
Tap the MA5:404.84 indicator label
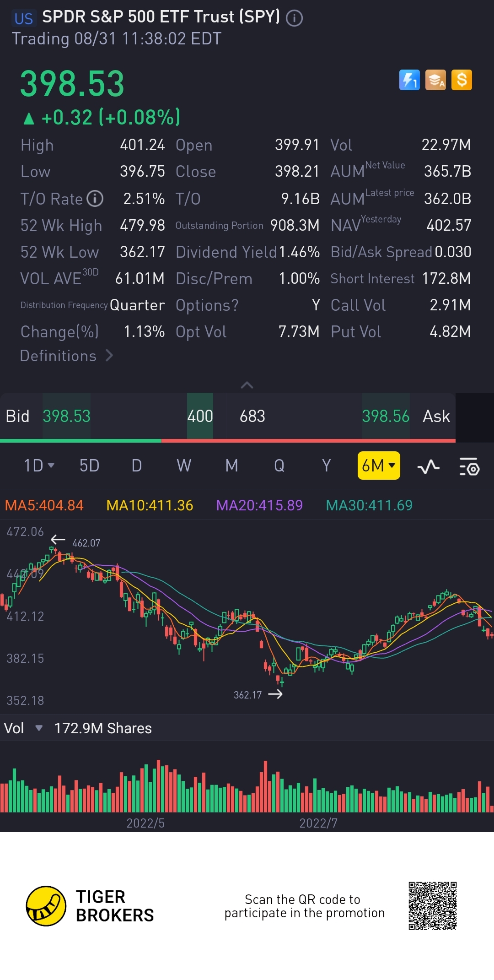point(44,505)
